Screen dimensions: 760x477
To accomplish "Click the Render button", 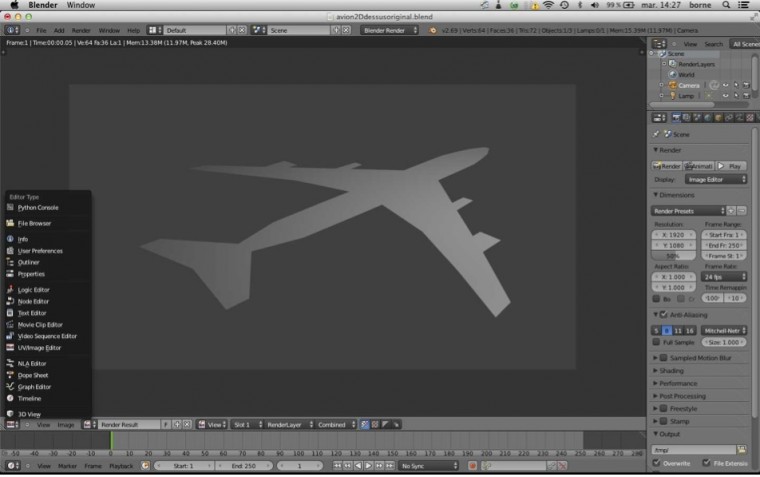I will 667,166.
